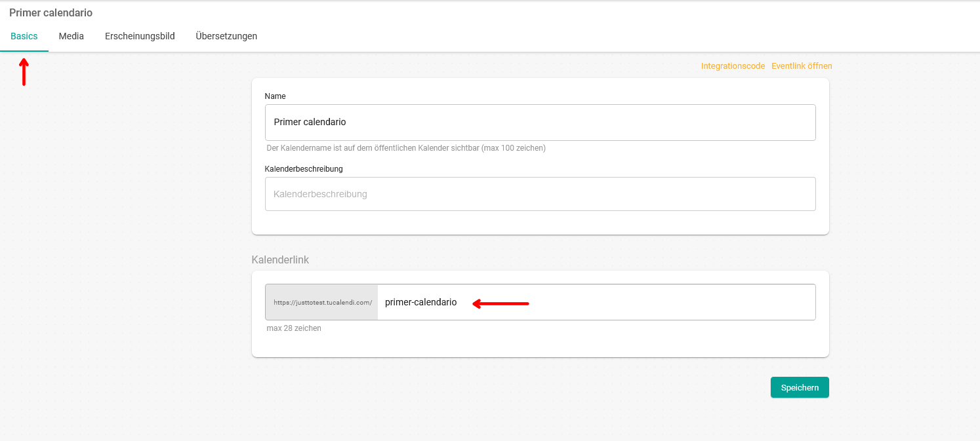Image resolution: width=980 pixels, height=441 pixels.
Task: Open the Integrationscode link
Action: pyautogui.click(x=733, y=66)
